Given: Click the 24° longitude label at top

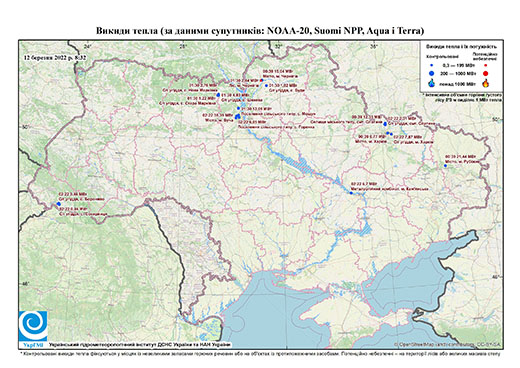Looking at the screenshot, I should point(88,46).
